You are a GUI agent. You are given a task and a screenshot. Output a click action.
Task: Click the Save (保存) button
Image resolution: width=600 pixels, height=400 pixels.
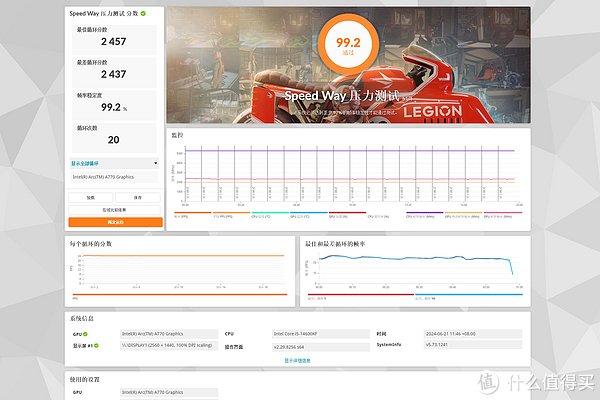[138, 198]
